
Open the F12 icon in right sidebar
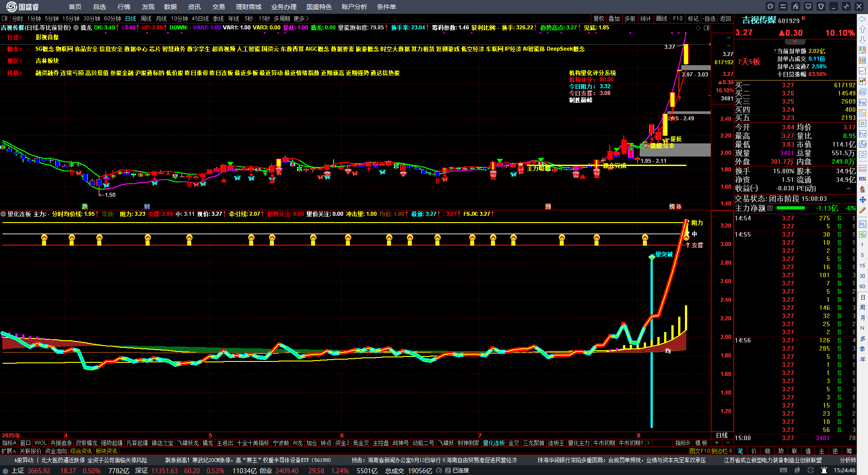click(863, 134)
